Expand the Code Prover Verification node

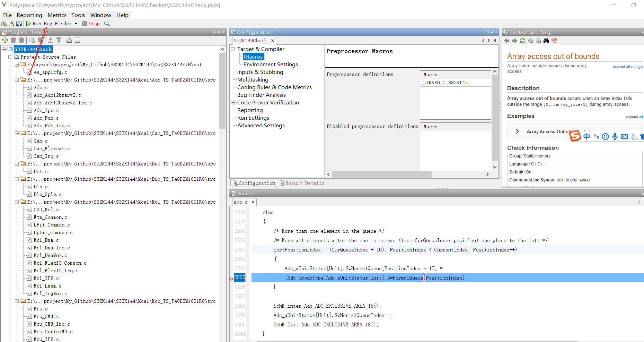pos(233,103)
